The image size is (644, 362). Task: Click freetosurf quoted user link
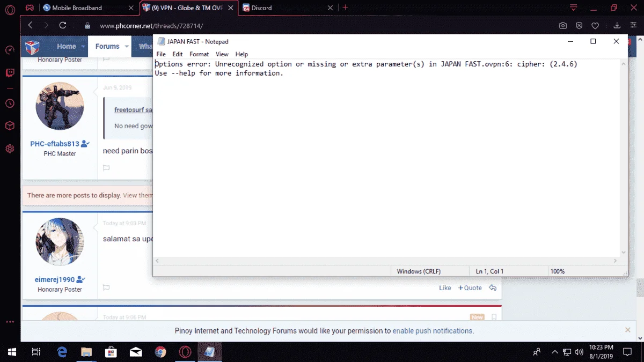pos(133,110)
